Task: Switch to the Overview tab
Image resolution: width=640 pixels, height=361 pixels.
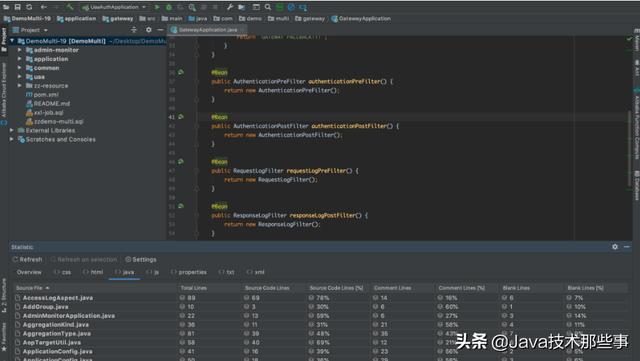Action: [x=29, y=272]
